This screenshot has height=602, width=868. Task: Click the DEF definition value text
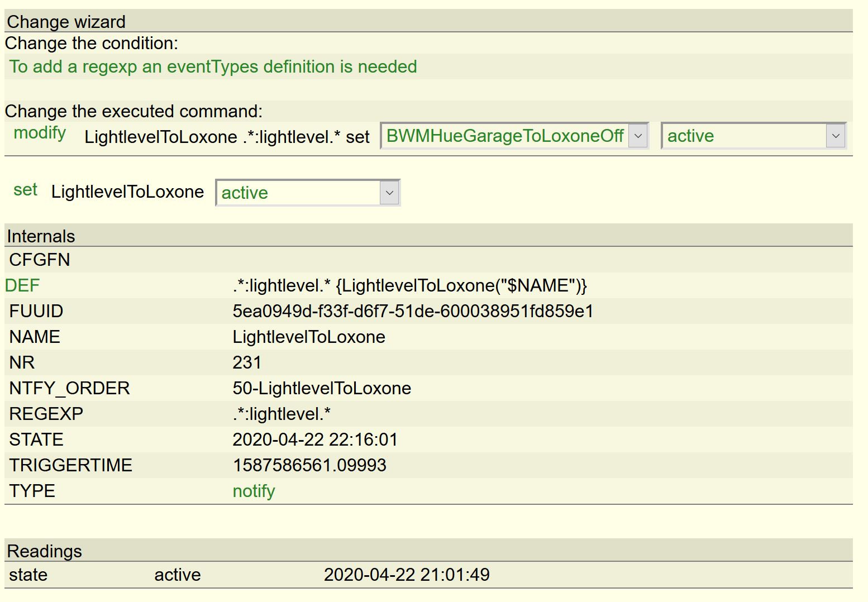(x=409, y=285)
